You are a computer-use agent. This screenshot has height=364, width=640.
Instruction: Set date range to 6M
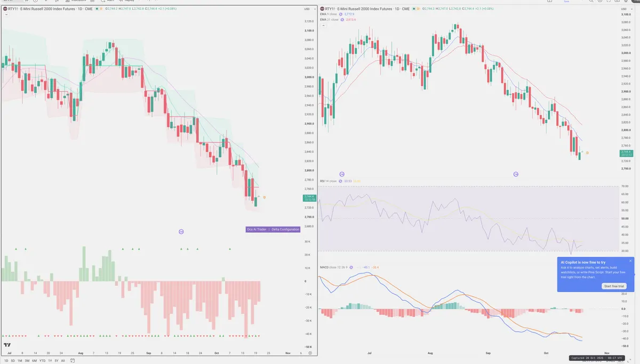tap(35, 361)
